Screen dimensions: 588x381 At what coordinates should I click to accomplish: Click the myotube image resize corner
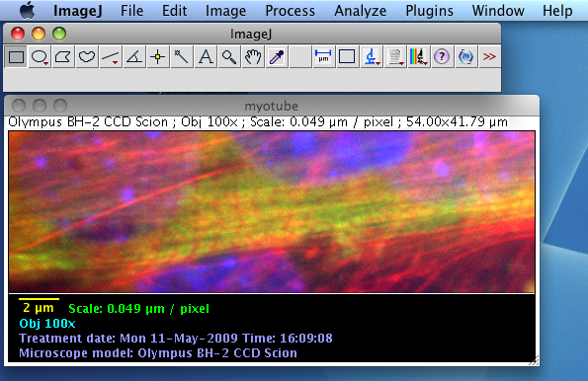point(534,361)
